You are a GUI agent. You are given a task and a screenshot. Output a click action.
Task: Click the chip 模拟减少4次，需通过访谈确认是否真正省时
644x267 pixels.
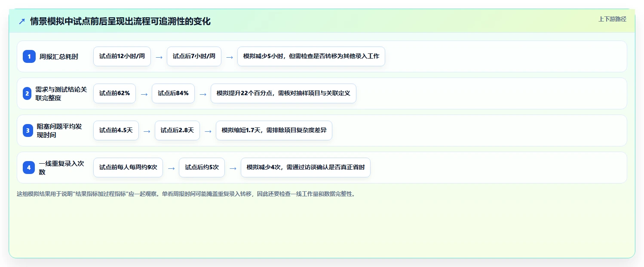click(x=306, y=168)
